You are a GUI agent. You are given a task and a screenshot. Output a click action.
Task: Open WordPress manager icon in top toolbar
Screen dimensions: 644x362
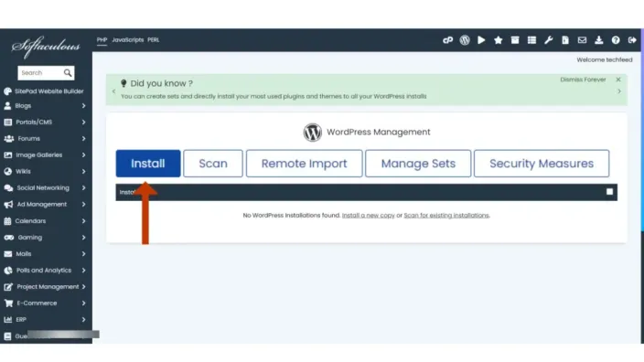click(x=465, y=40)
